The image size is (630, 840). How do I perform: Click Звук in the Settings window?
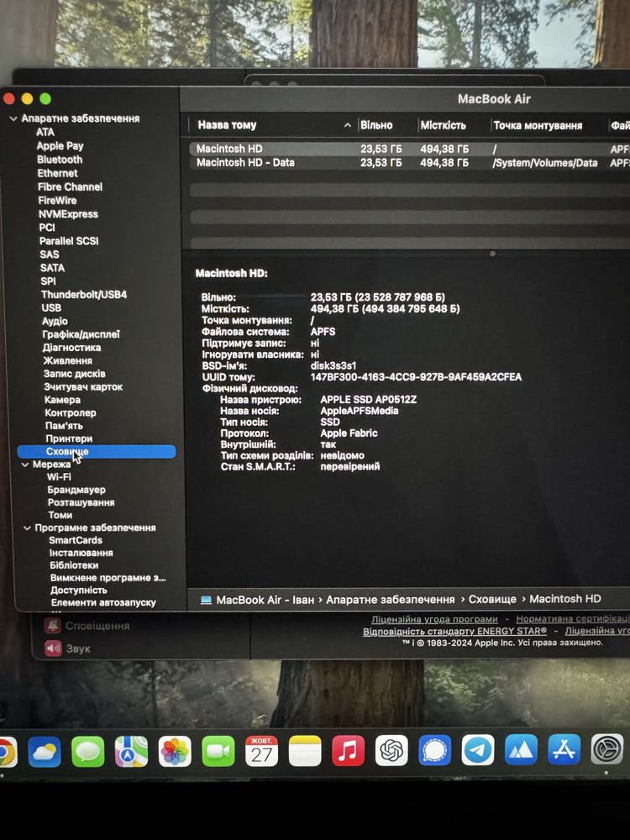[x=78, y=648]
